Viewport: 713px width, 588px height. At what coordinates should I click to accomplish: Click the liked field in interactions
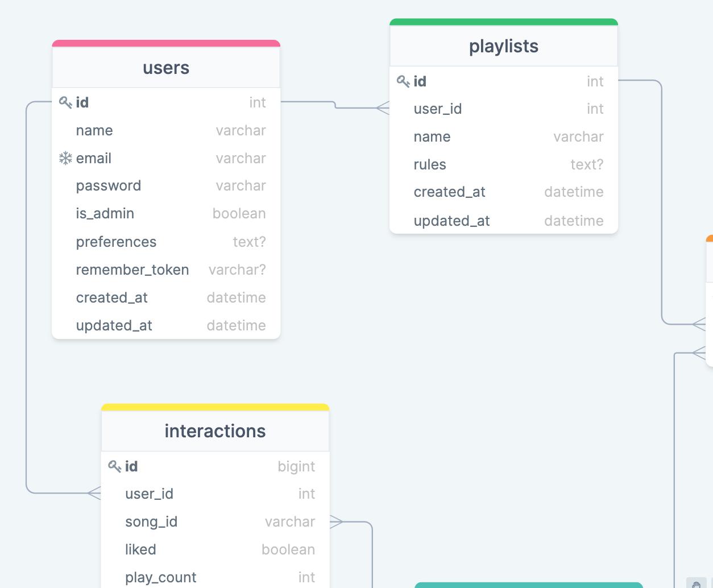click(x=140, y=549)
